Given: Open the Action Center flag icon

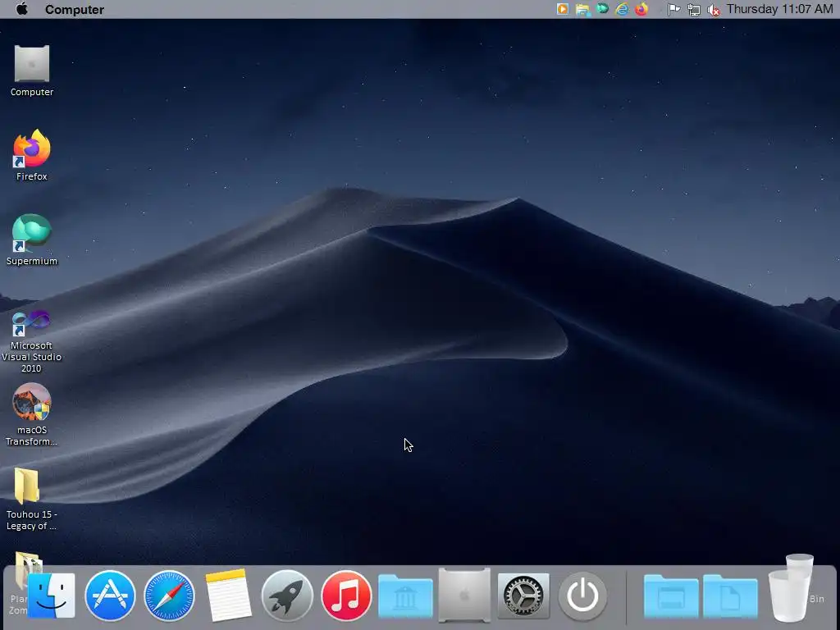Looking at the screenshot, I should 674,10.
